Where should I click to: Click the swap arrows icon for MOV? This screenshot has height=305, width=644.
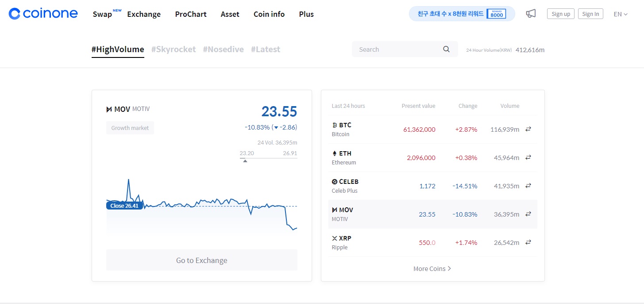point(528,214)
